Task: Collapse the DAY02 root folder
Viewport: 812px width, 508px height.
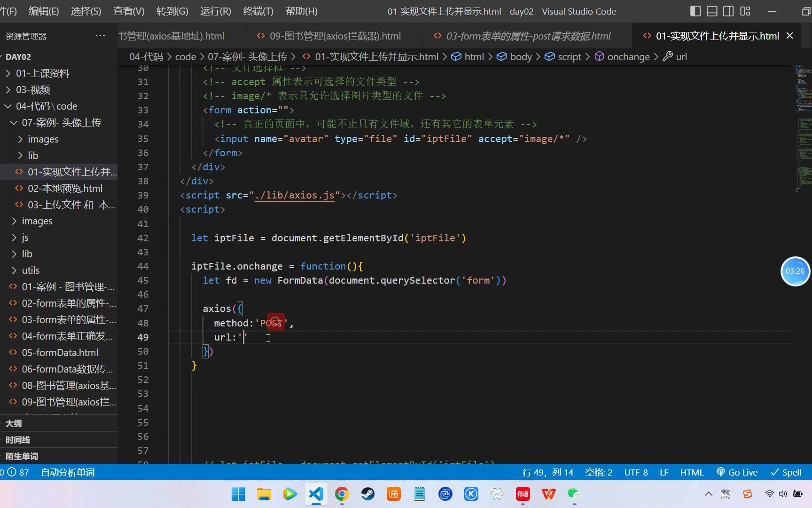Action: 18,57
